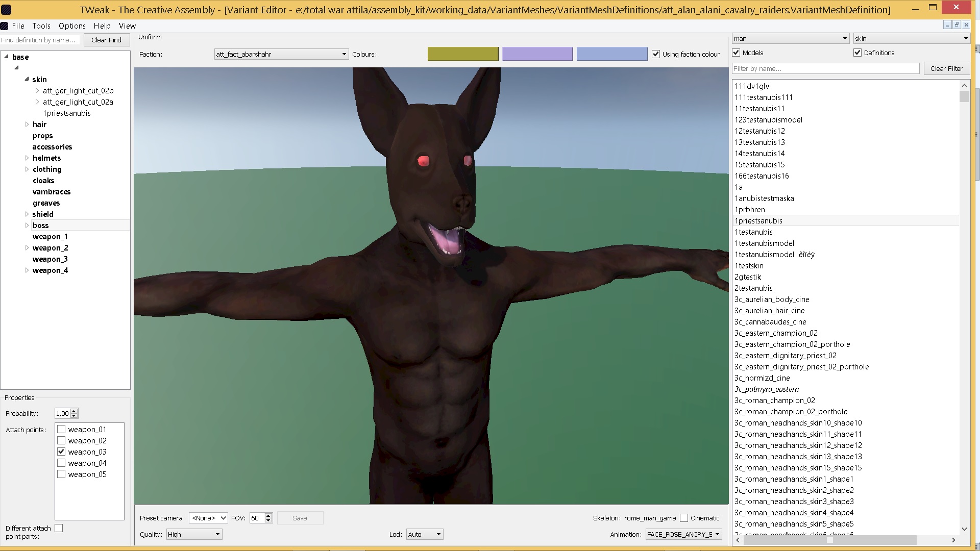This screenshot has height=551, width=980.
Task: Minimize the inner Variant Editor window
Action: (x=947, y=24)
